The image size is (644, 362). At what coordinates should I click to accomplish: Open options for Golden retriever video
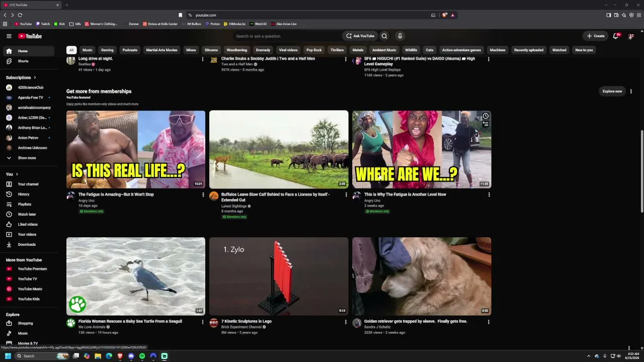(489, 321)
